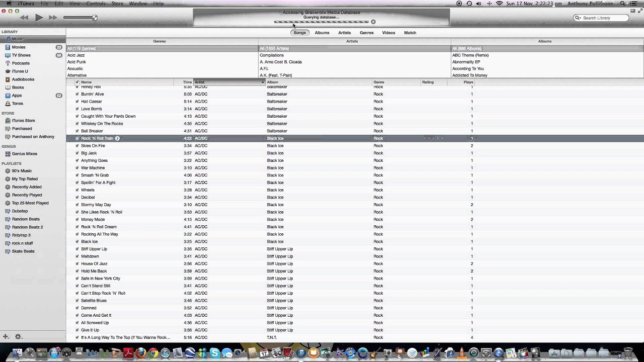Uncheck the War Machine checkbox
The height and width of the screenshot is (362, 644).
77,168
